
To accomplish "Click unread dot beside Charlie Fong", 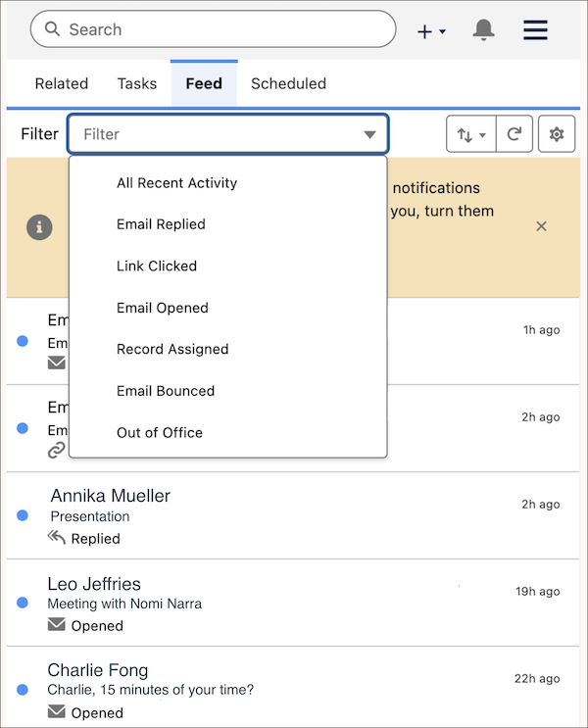I will coord(23,690).
